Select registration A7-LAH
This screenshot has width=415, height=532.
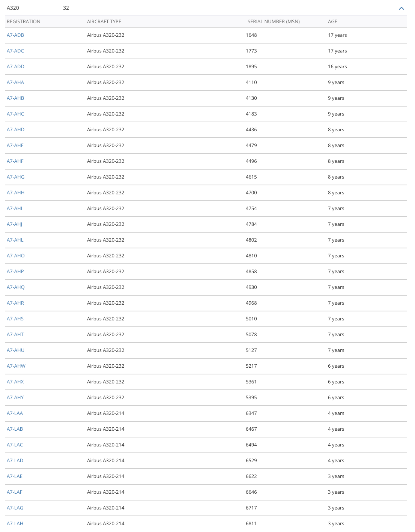coord(15,524)
